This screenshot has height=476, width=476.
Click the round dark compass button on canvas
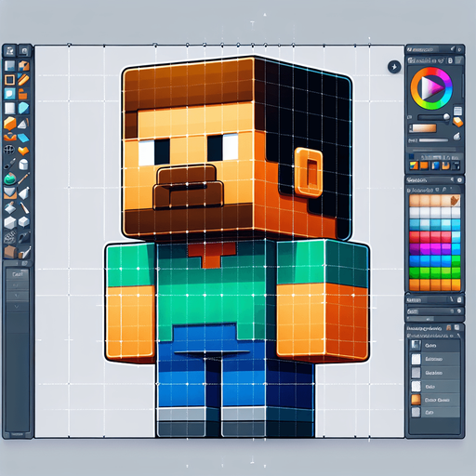point(394,67)
